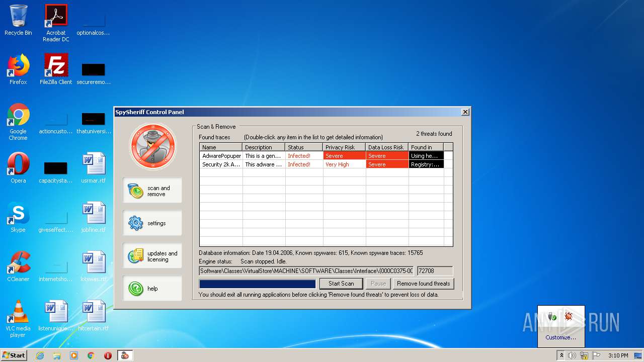Open Internet Explorer in taskbar
Viewport: 644px width, 362px height.
pyautogui.click(x=40, y=355)
